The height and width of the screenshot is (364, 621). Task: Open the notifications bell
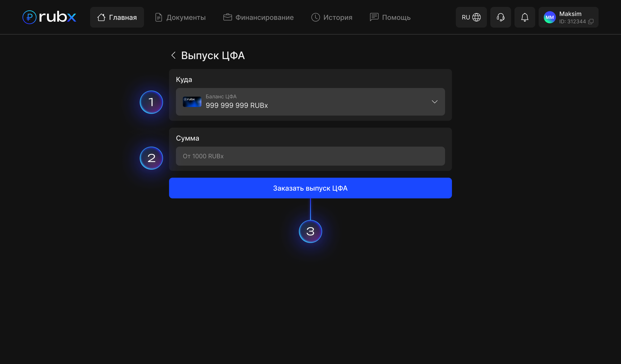[525, 17]
